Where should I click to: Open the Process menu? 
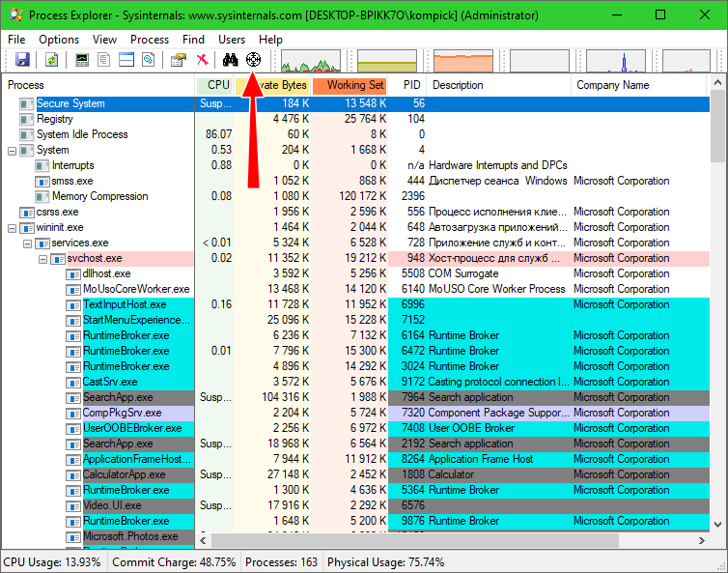pyautogui.click(x=150, y=40)
